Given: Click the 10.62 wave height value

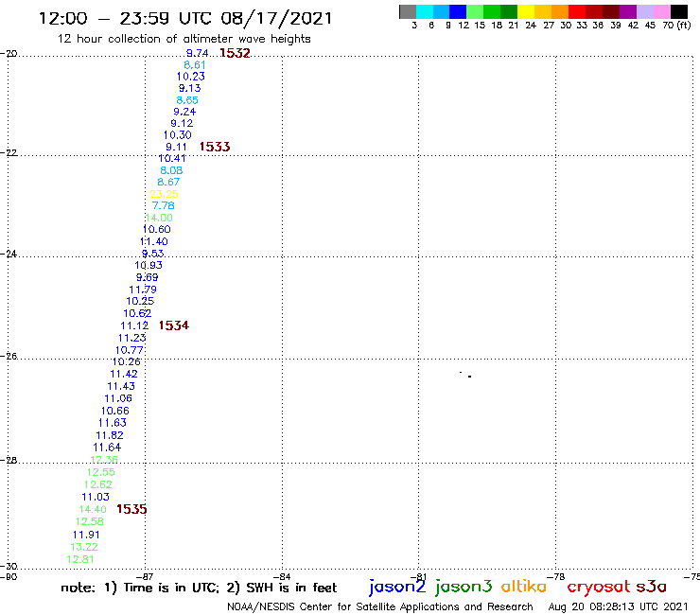Looking at the screenshot, I should pos(137,313).
